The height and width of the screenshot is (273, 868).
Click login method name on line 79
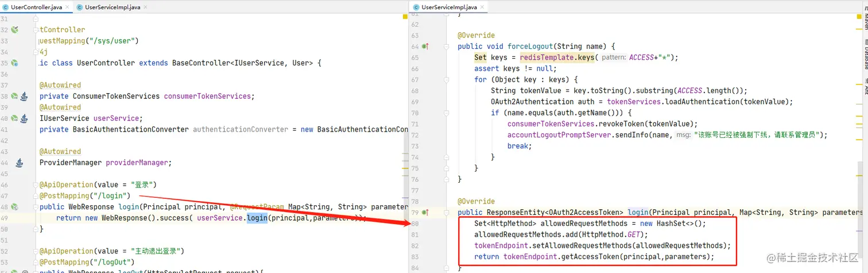pos(638,213)
